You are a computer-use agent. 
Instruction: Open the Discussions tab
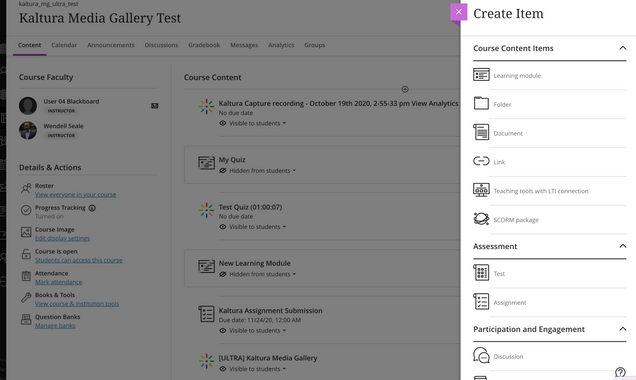point(161,45)
